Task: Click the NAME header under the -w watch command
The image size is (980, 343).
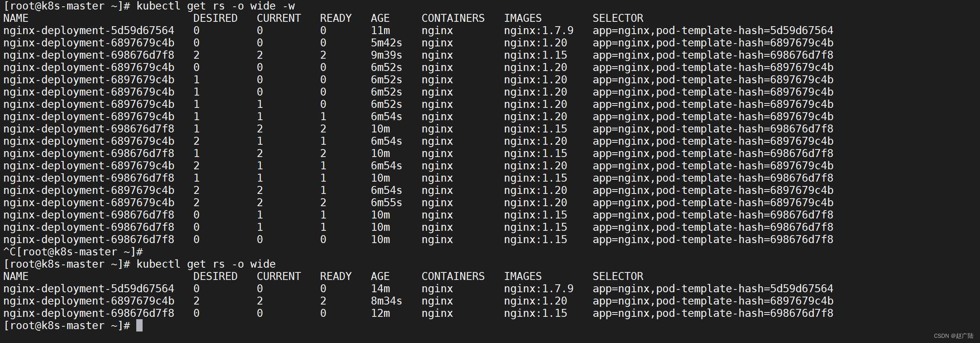Action: tap(16, 18)
